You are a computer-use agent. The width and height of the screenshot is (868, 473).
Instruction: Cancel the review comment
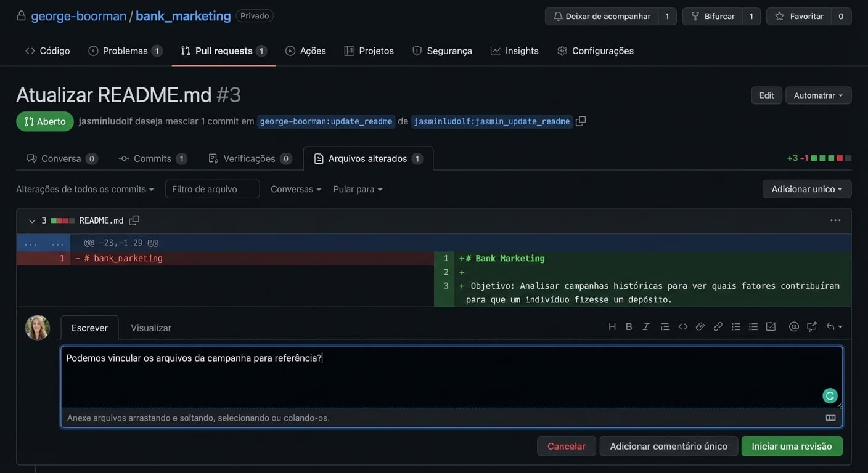pyautogui.click(x=567, y=446)
